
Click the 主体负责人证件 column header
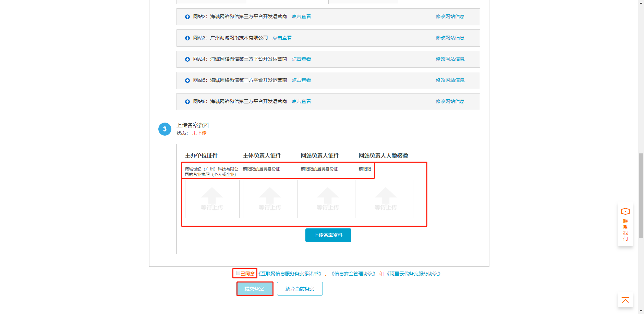pyautogui.click(x=262, y=155)
